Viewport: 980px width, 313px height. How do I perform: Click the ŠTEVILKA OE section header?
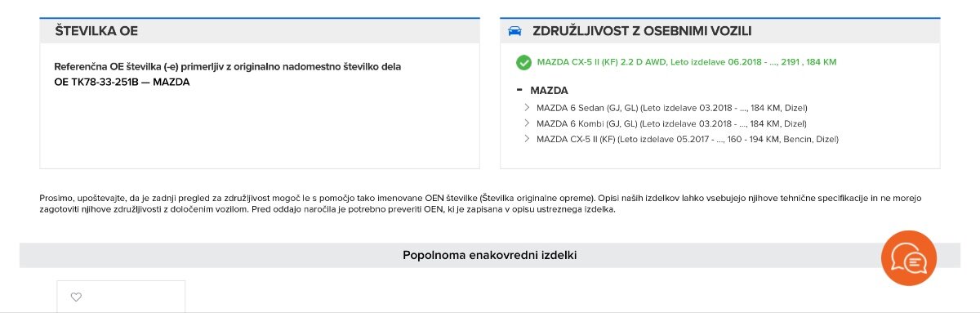96,31
